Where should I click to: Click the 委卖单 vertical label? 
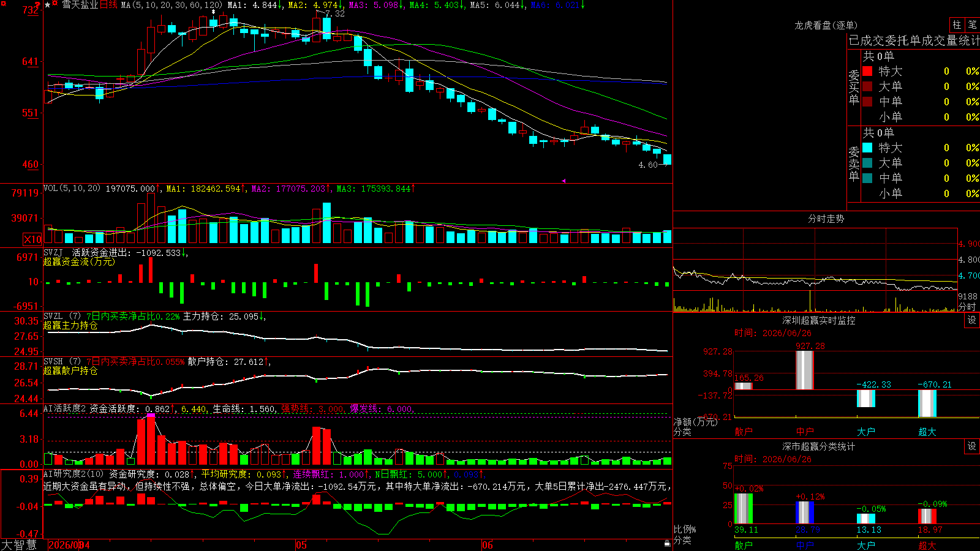coord(854,163)
